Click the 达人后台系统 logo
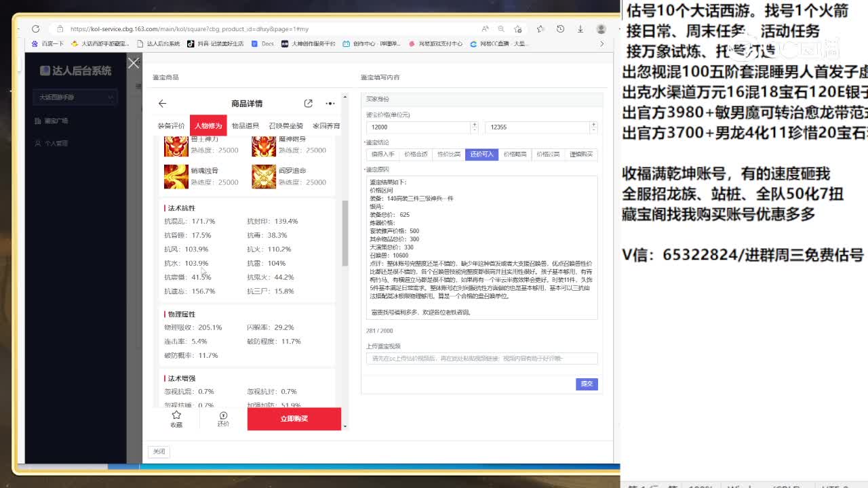Image resolution: width=868 pixels, height=488 pixels. pyautogui.click(x=75, y=70)
